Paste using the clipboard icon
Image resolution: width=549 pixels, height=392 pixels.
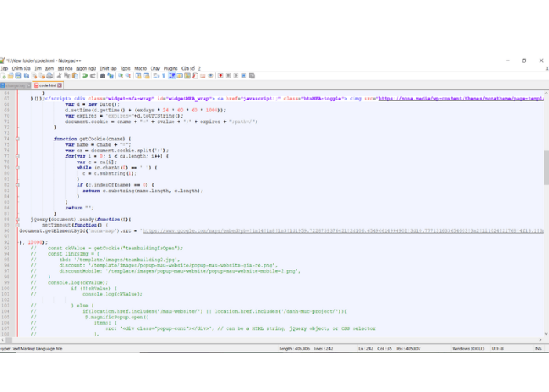pos(75,75)
